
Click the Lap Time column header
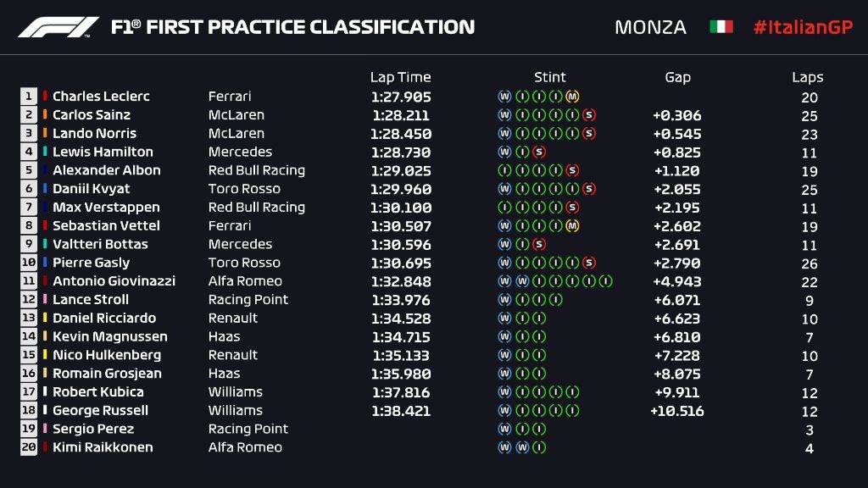pyautogui.click(x=400, y=77)
